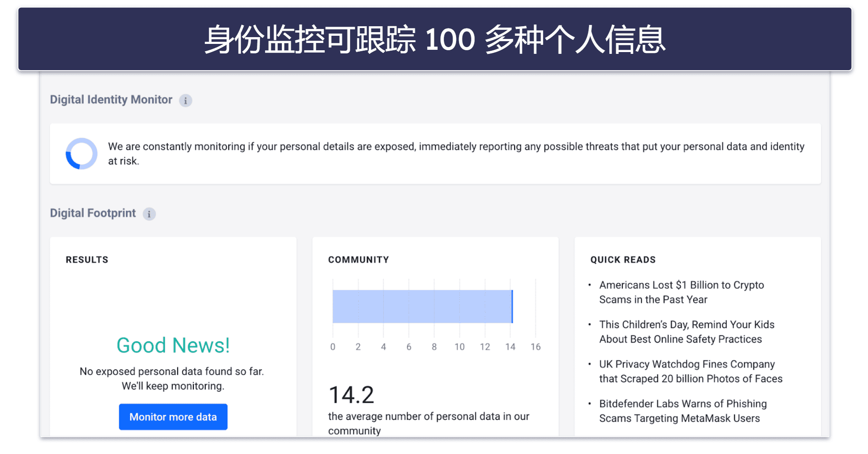Viewport: 868px width, 454px height.
Task: Open Children's Day online safety article
Action: (687, 332)
